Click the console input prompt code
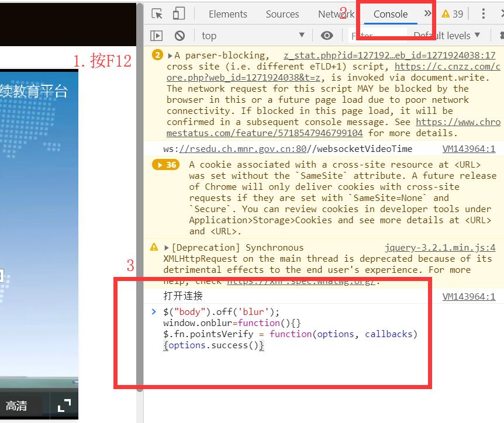504x423 pixels. point(290,328)
